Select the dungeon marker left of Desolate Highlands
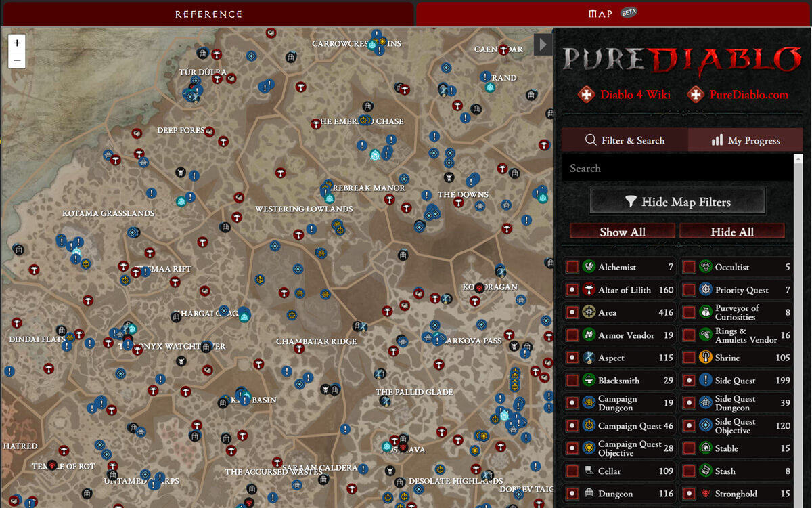Screen dimensions: 812x508 pos(400,482)
